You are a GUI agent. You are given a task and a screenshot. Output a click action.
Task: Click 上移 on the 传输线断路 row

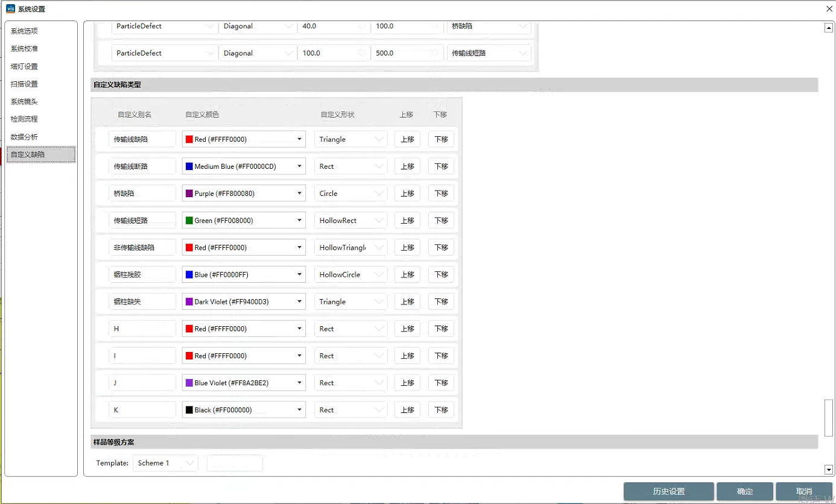click(407, 166)
